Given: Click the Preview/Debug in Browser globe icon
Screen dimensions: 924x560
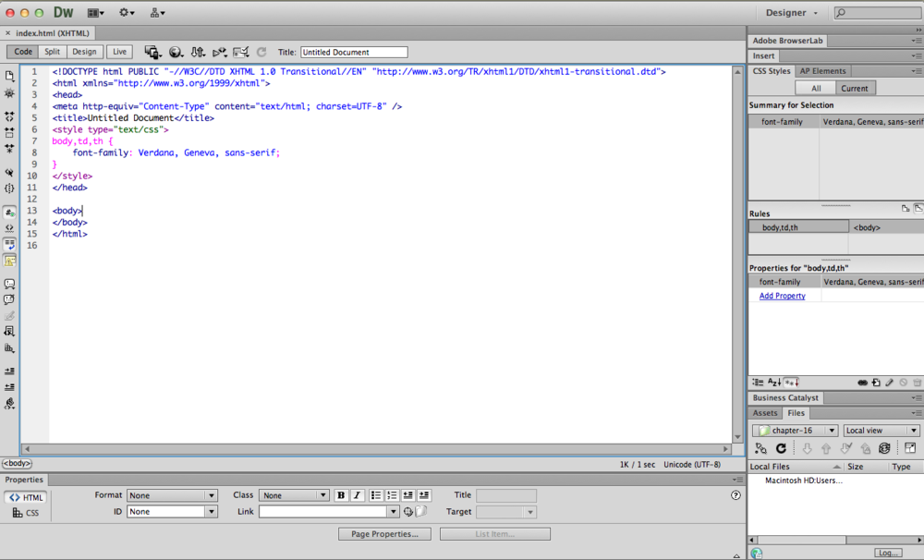Looking at the screenshot, I should (x=173, y=52).
